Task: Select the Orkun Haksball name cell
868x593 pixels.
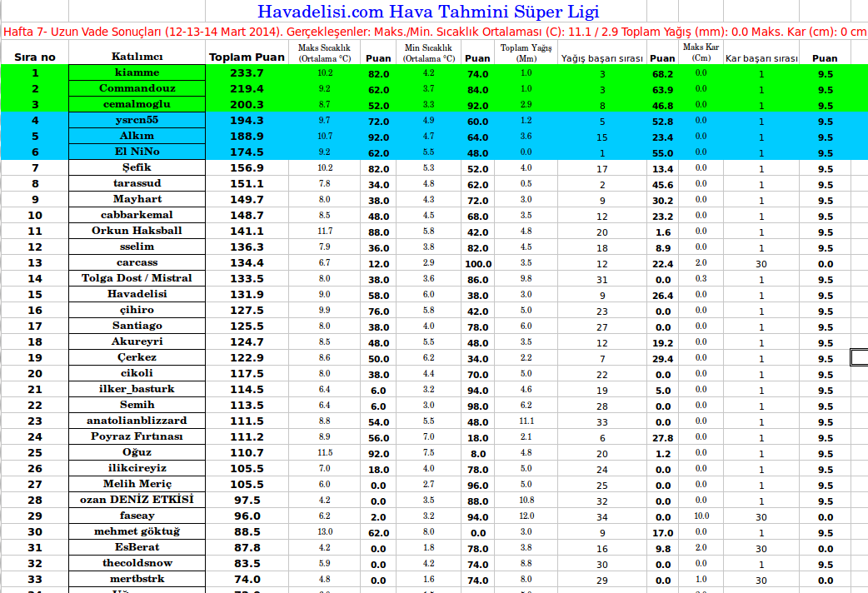Action: pos(137,231)
